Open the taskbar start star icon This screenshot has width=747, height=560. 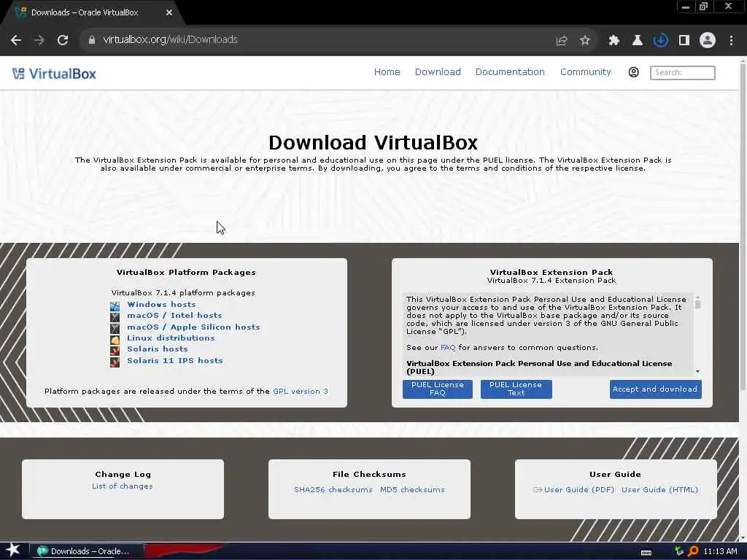point(13,551)
